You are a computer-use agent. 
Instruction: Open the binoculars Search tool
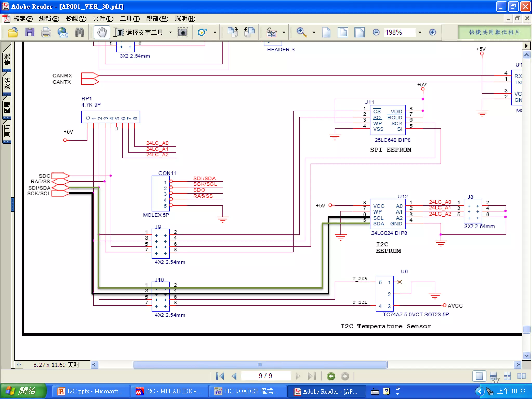tap(79, 32)
